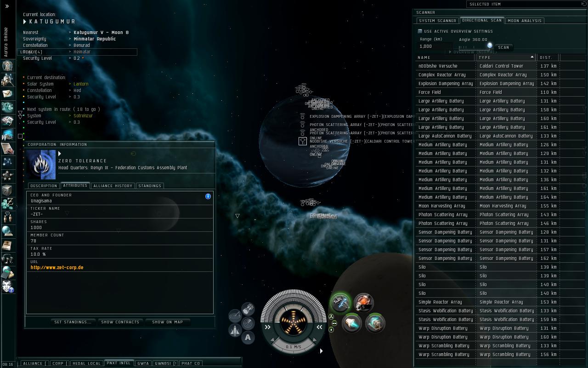The height and width of the screenshot is (368, 588).
Task: Click the info icon in corporation attributes
Action: [208, 196]
